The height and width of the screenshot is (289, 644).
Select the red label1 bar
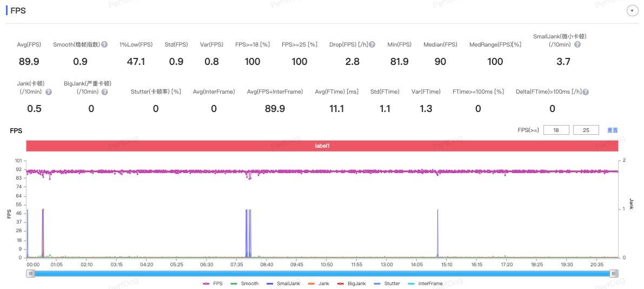pos(322,146)
